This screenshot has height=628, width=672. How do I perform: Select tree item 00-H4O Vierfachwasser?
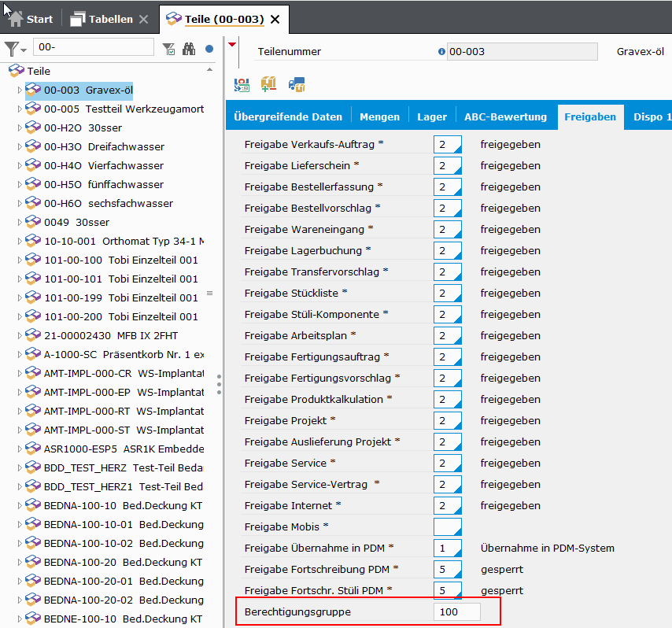tap(104, 165)
